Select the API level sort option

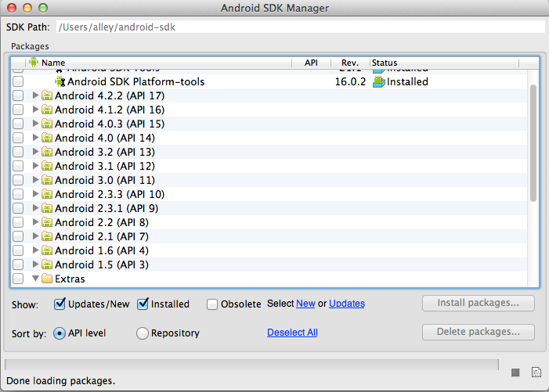click(60, 333)
